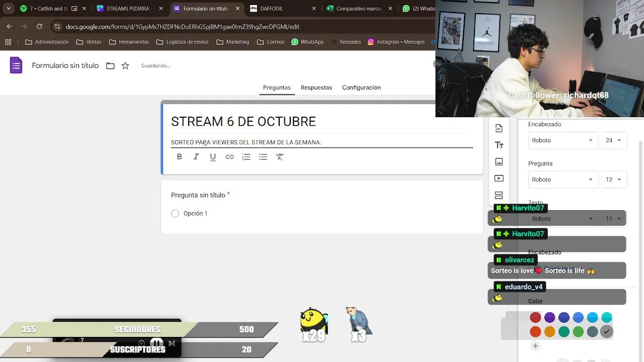Close the DAFFODIL tab

coord(314,9)
